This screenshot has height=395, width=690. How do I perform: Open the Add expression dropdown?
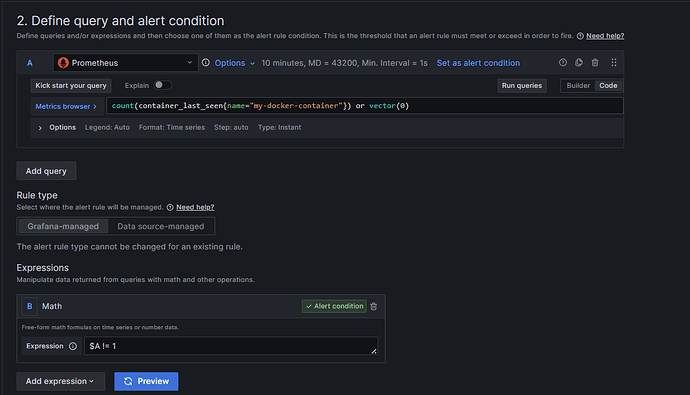[61, 381]
